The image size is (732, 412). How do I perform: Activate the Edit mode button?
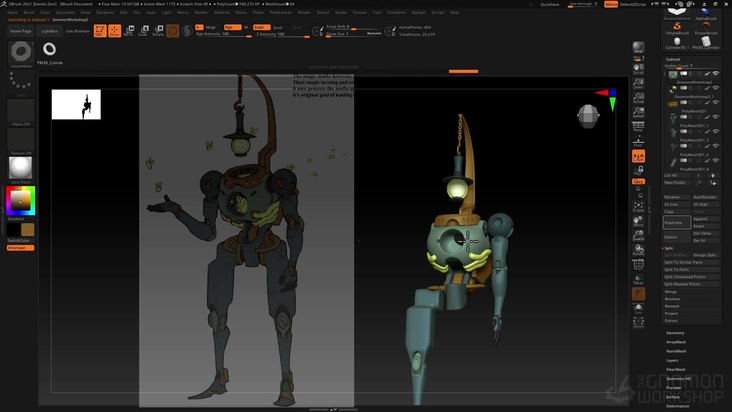[x=100, y=31]
